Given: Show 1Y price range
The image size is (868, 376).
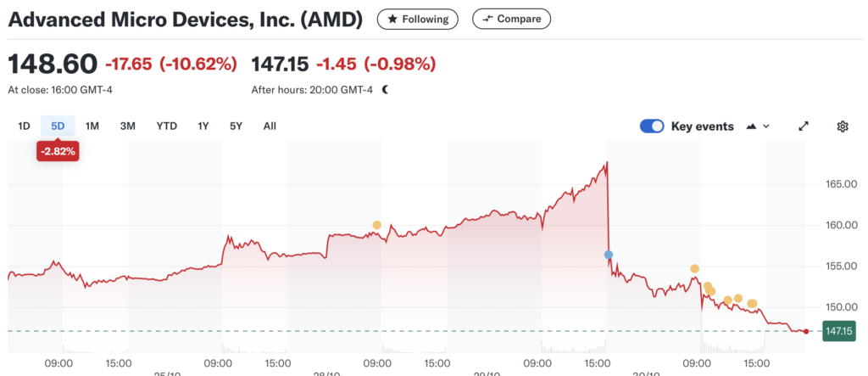Looking at the screenshot, I should (x=203, y=126).
